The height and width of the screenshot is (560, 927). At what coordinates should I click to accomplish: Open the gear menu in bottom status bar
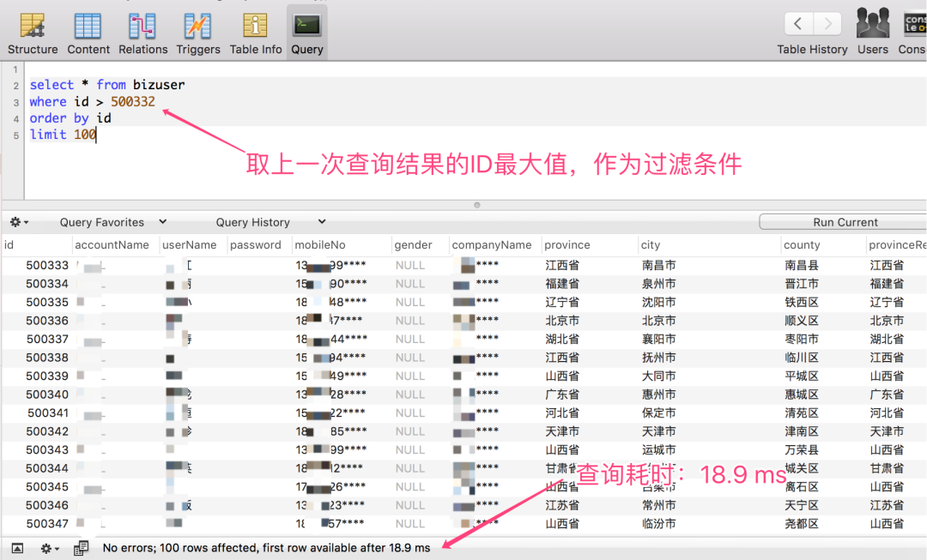click(x=50, y=548)
